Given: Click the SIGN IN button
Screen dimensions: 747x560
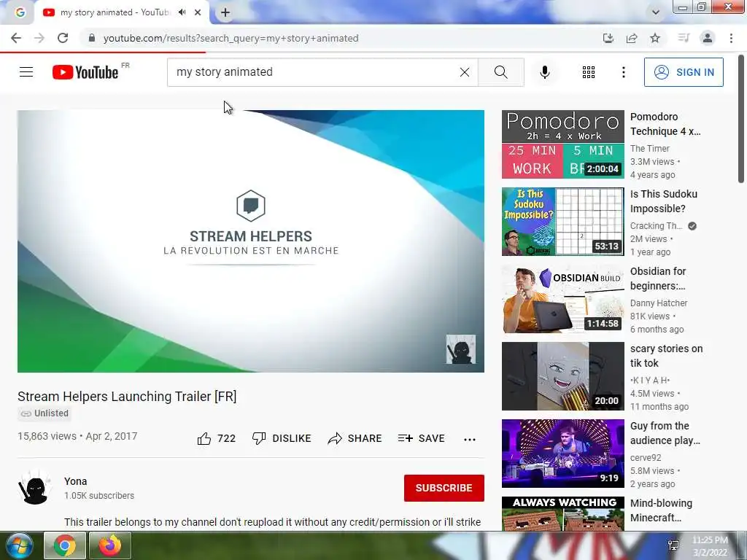Looking at the screenshot, I should [684, 72].
